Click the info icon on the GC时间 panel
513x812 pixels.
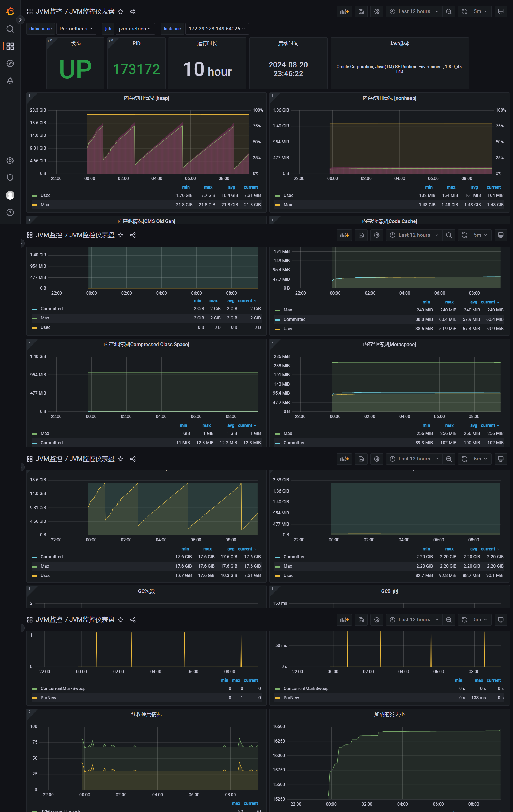[272, 589]
